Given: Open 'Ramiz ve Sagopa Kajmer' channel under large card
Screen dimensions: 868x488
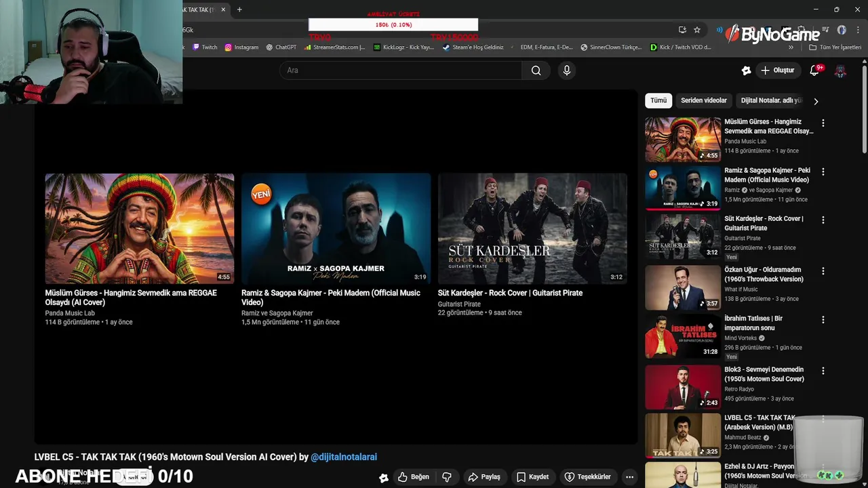Looking at the screenshot, I should (x=277, y=313).
